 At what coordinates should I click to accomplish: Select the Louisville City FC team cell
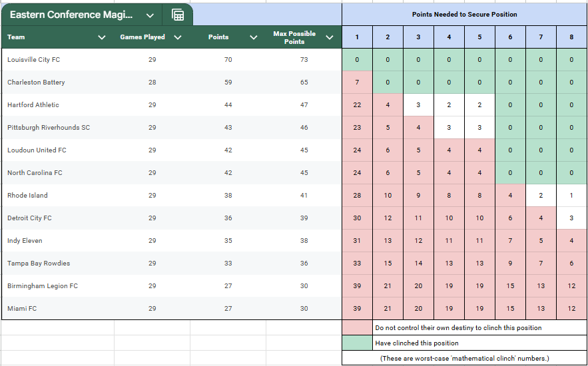pos(33,60)
